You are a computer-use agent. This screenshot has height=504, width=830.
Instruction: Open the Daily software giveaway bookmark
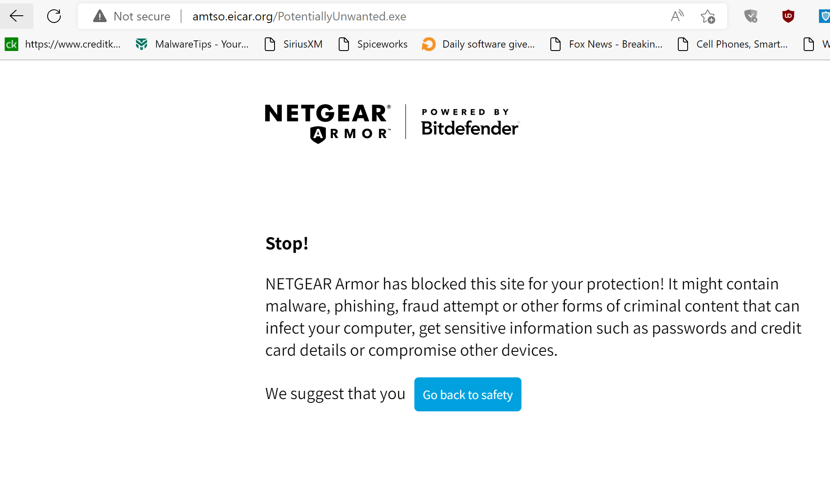479,44
